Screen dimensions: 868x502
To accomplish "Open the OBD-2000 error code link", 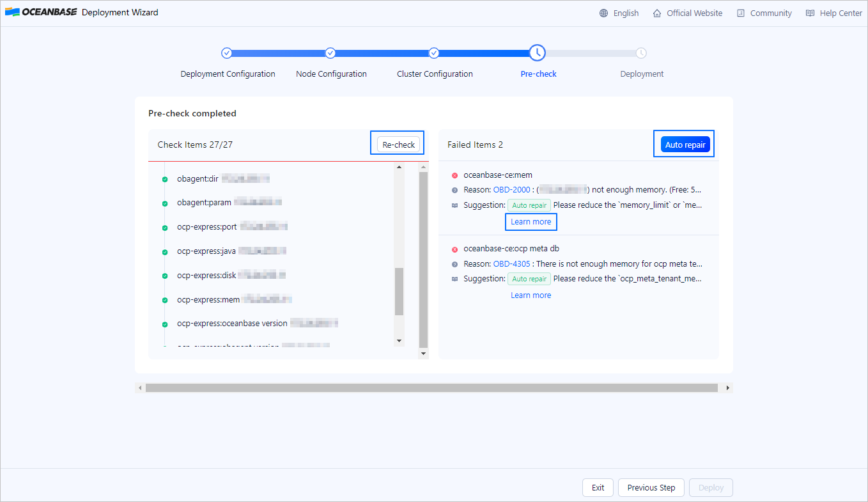I will (x=511, y=190).
